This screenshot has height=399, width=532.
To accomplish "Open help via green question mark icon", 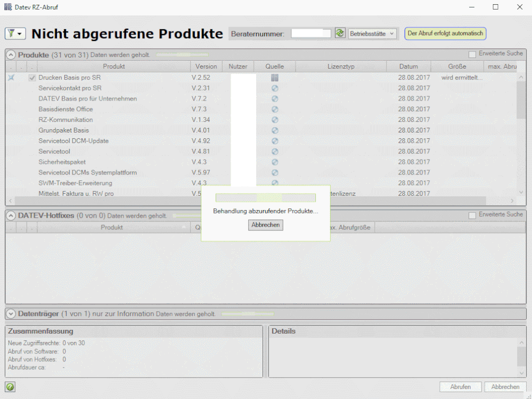I will [10, 387].
